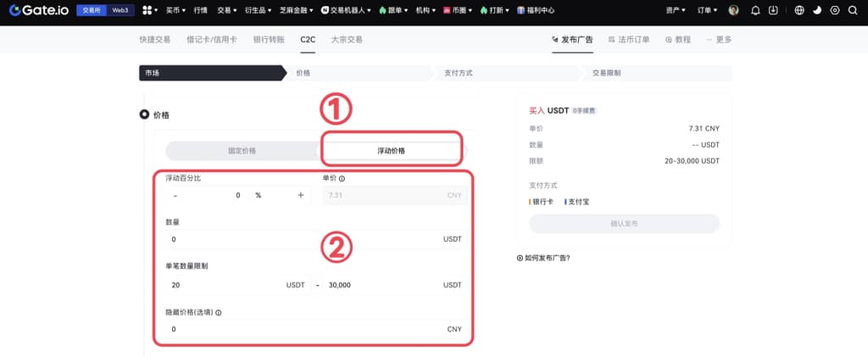Expand the 资产 dropdown menu

pos(679,10)
